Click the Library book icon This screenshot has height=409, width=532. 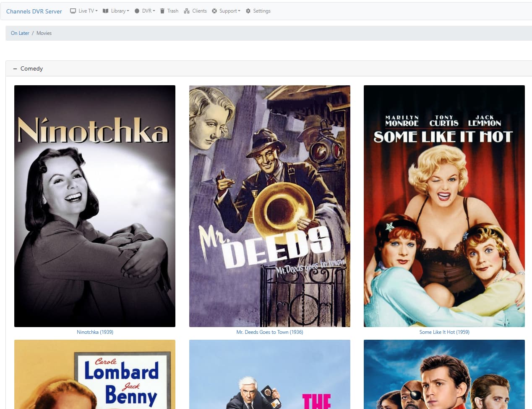(x=106, y=11)
